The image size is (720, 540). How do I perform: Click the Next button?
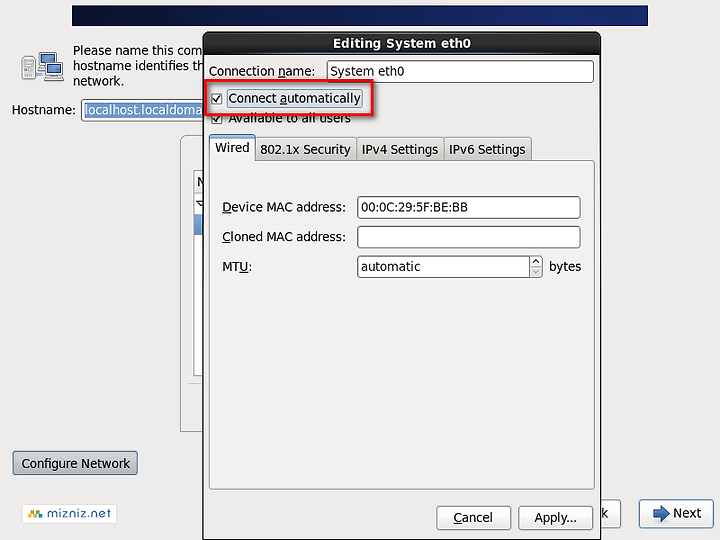(676, 513)
